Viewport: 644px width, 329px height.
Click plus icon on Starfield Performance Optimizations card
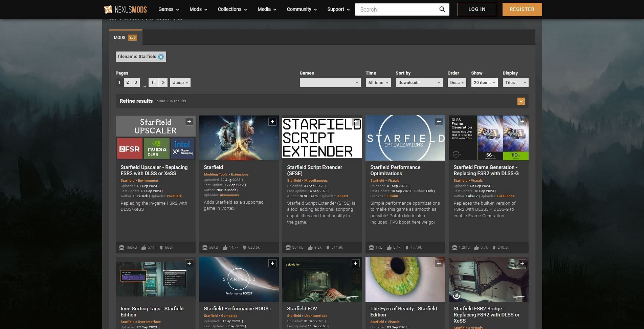click(x=439, y=122)
